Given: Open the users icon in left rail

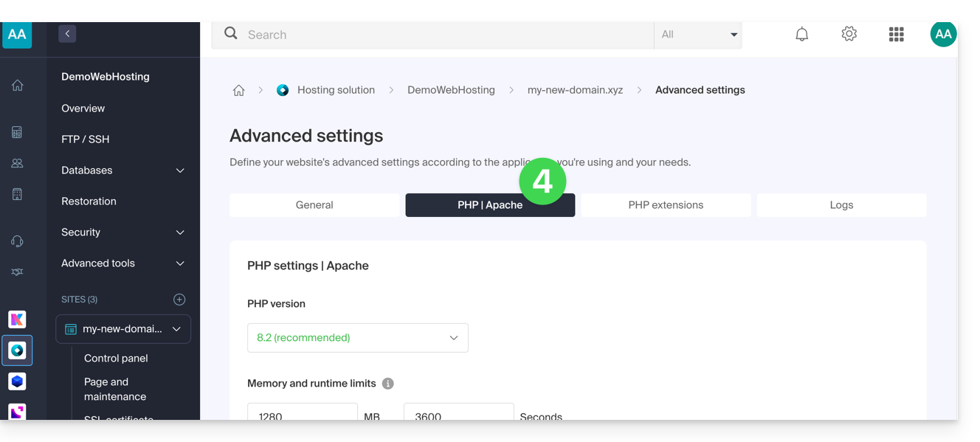Looking at the screenshot, I should (x=17, y=164).
